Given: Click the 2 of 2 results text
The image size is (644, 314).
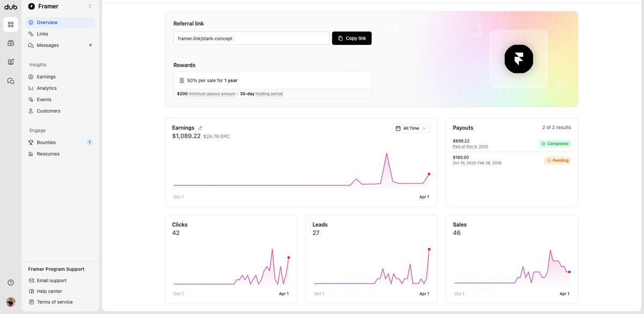Looking at the screenshot, I should click(557, 128).
